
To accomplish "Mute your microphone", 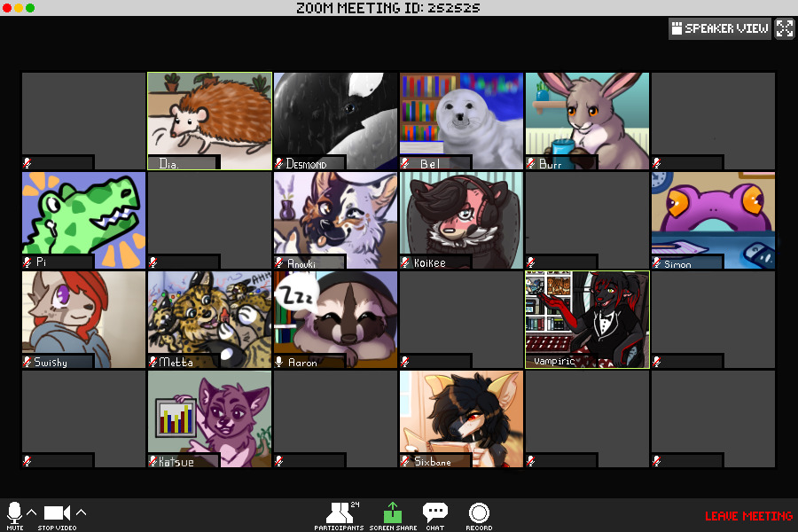I will coord(14,512).
